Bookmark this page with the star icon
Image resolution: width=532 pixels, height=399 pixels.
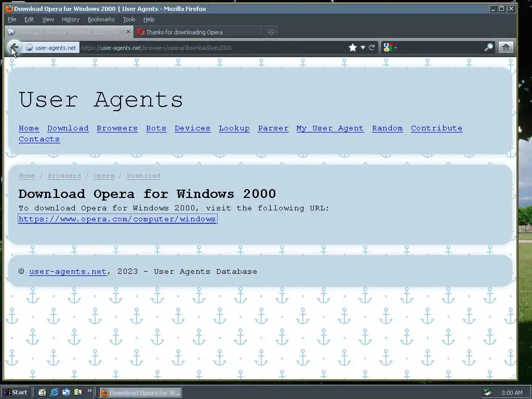[x=353, y=47]
